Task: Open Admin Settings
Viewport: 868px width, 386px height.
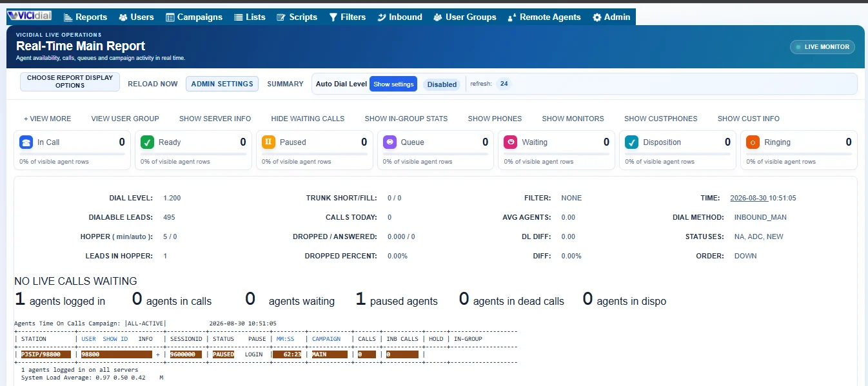Action: pyautogui.click(x=222, y=84)
